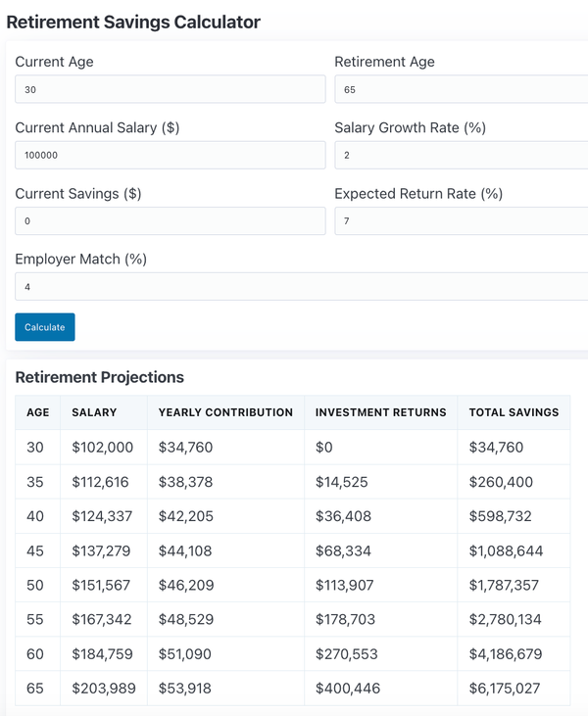The image size is (588, 716).
Task: Click the Salary Growth Rate (%) label
Action: (411, 127)
